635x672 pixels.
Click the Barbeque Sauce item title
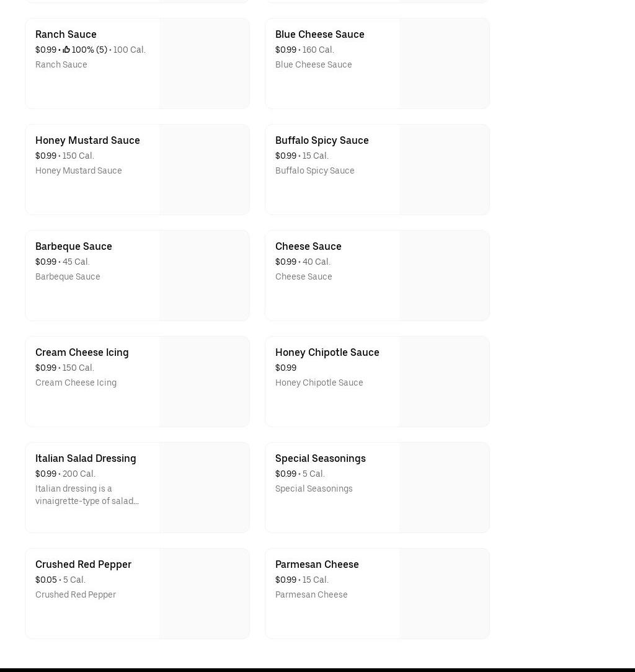pos(73,246)
